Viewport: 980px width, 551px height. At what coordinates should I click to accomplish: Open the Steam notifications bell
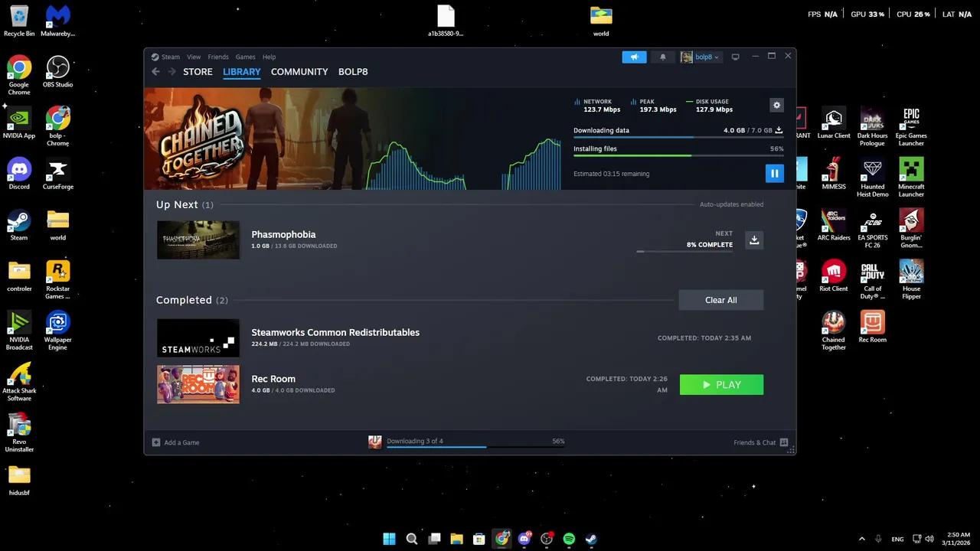[663, 57]
